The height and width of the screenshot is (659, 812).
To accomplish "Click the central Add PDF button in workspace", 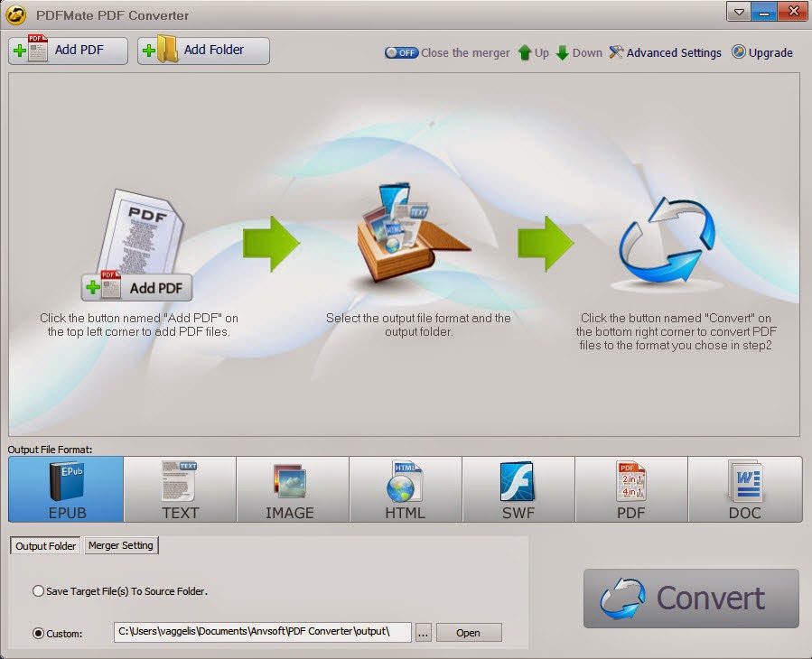I will pos(136,287).
